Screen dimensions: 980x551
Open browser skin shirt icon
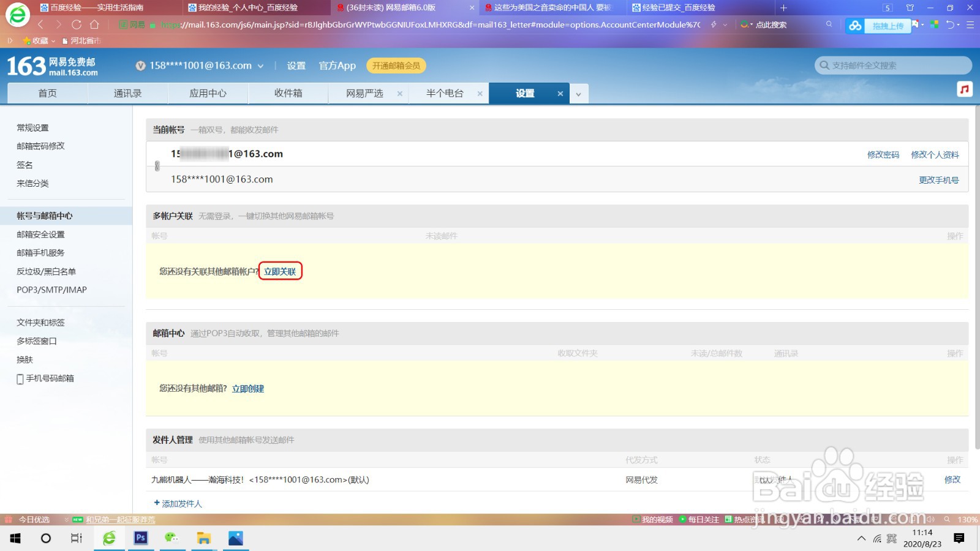(x=910, y=8)
